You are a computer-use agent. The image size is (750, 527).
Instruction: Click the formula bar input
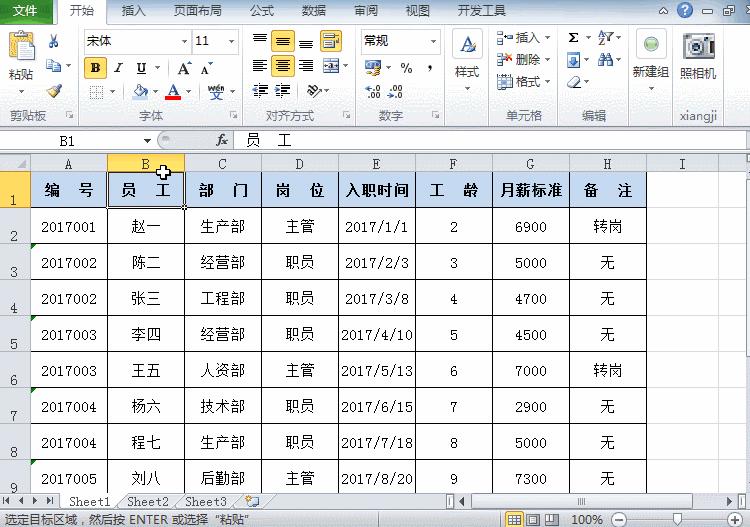point(490,141)
